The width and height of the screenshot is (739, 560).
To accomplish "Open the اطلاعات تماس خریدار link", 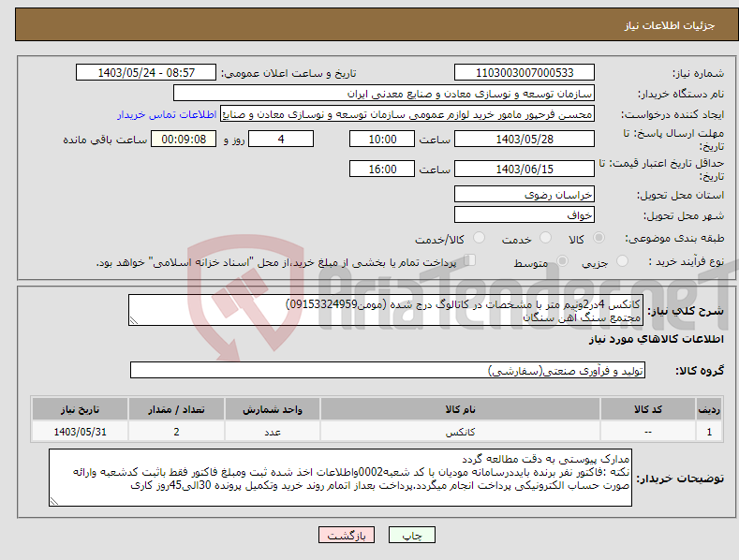I will click(x=167, y=114).
